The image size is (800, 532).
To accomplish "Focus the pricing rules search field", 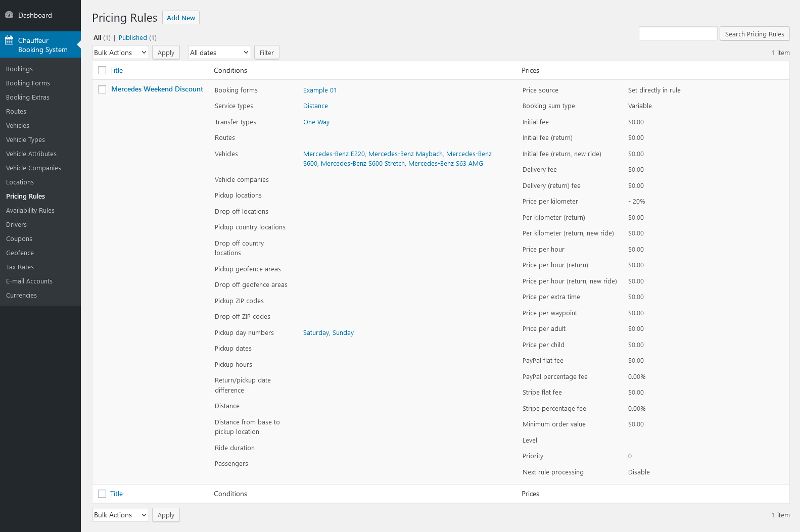I will pos(678,34).
